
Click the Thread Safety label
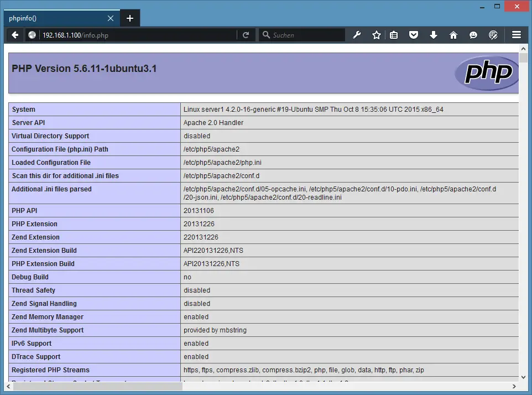coord(33,290)
